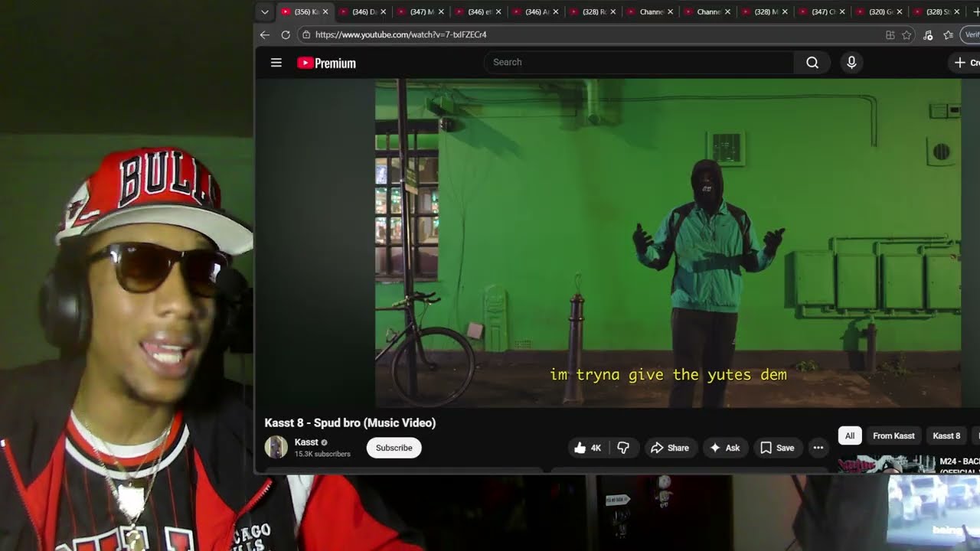Click the 15.3K subscribers text
Viewport: 980px width, 551px height.
(322, 454)
